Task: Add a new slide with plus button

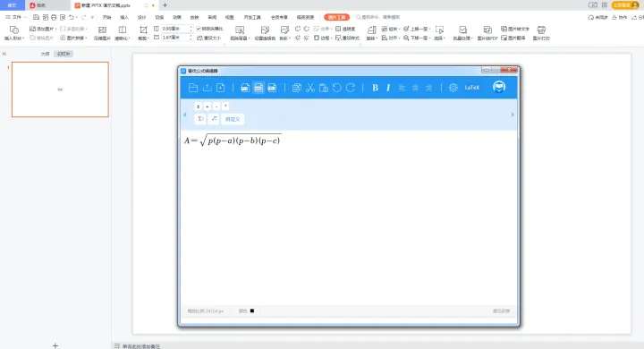Action: pyautogui.click(x=55, y=345)
